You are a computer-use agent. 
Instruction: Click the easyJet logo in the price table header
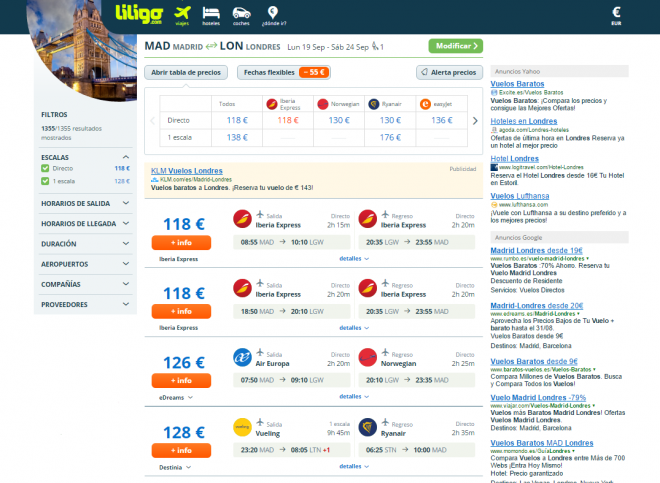(425, 104)
